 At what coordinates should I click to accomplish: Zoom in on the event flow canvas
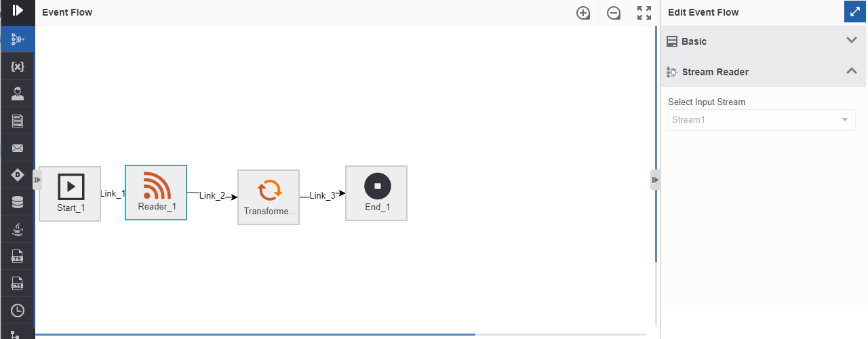[583, 13]
